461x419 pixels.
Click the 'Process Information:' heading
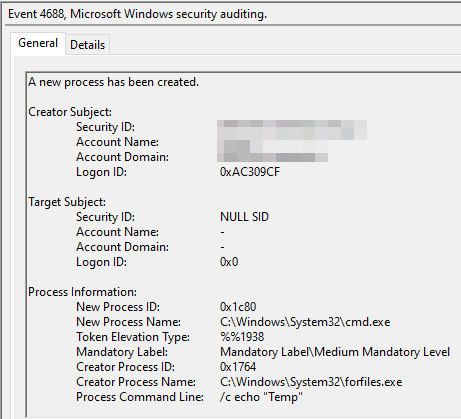(x=82, y=292)
